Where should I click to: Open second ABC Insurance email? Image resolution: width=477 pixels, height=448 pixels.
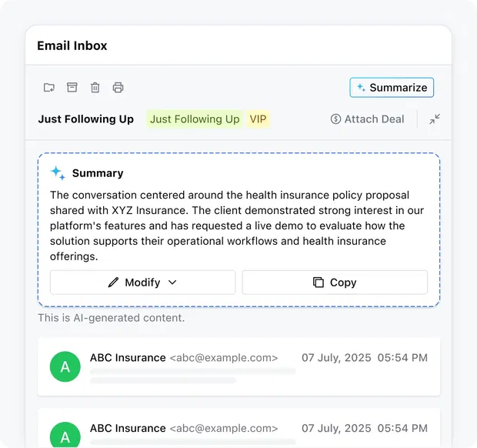[x=239, y=428]
